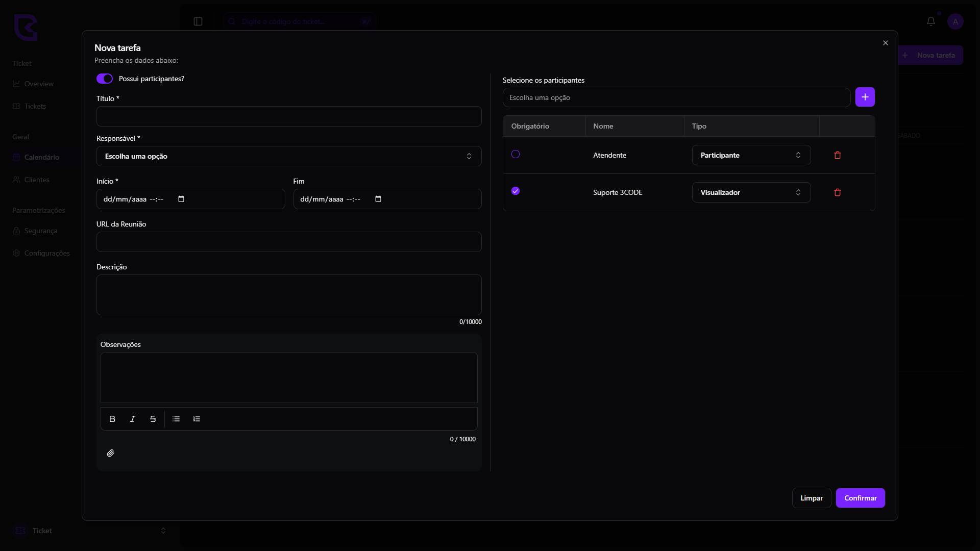This screenshot has height=551, width=980.
Task: Open the Responsável dropdown
Action: pyautogui.click(x=288, y=156)
